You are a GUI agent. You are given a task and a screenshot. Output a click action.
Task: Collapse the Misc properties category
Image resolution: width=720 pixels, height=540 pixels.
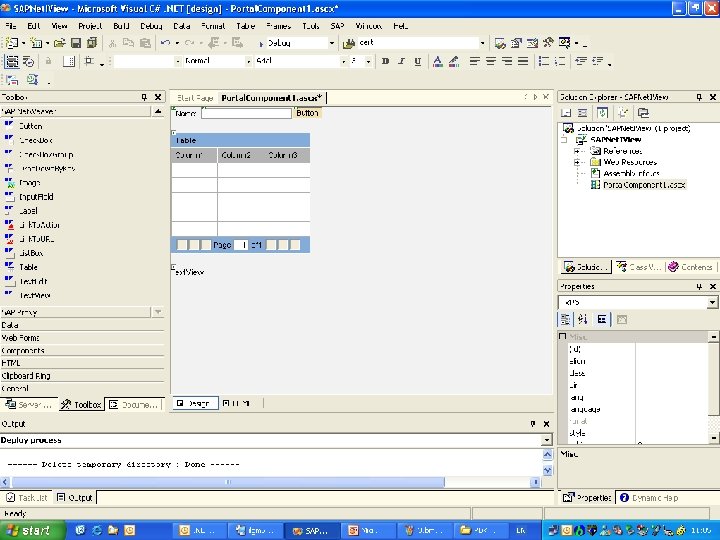(x=562, y=337)
